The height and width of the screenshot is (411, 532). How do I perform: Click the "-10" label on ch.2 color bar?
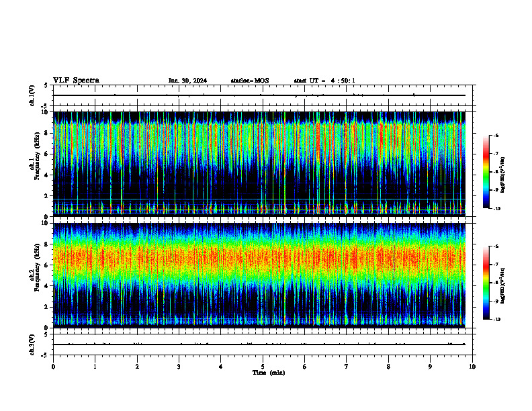tap(496, 320)
